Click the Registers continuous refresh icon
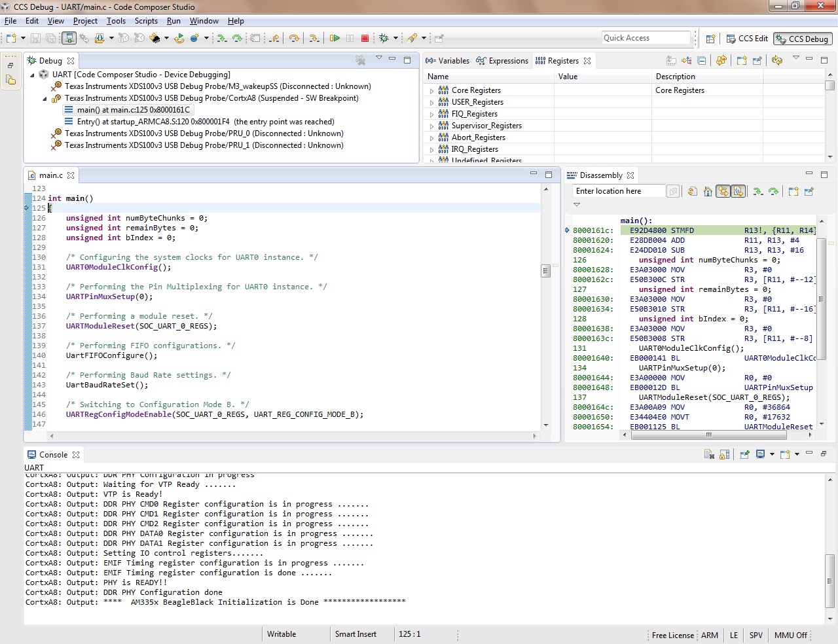The height and width of the screenshot is (644, 838). point(777,61)
